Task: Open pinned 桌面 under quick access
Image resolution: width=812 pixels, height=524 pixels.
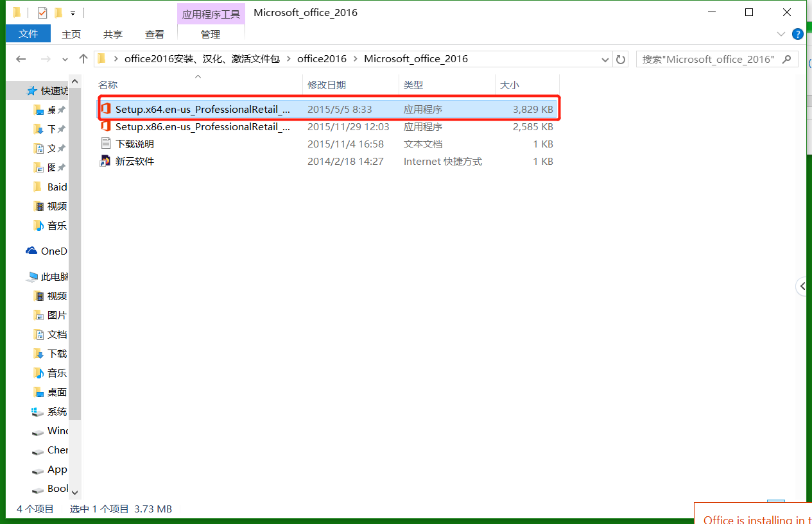Action: coord(50,110)
